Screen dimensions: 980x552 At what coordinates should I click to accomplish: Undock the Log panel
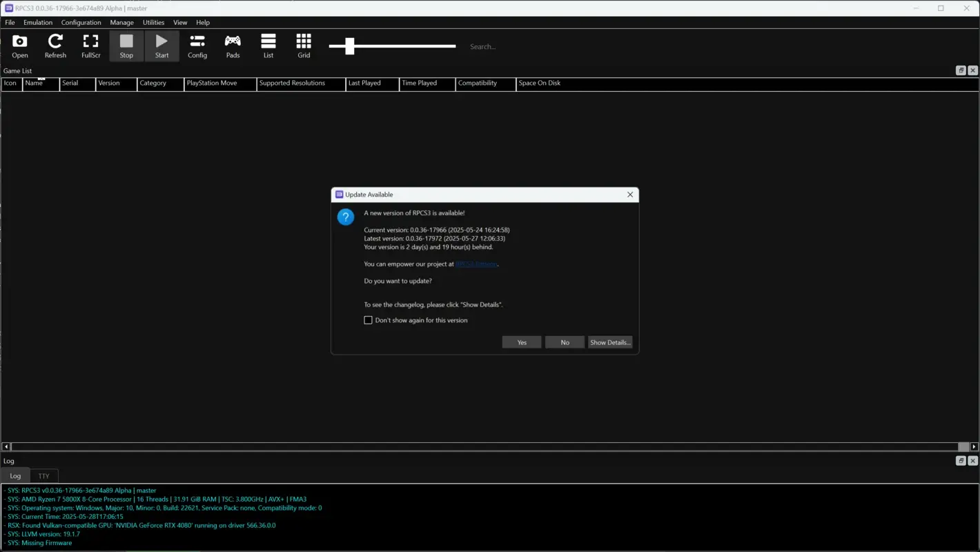pyautogui.click(x=961, y=460)
